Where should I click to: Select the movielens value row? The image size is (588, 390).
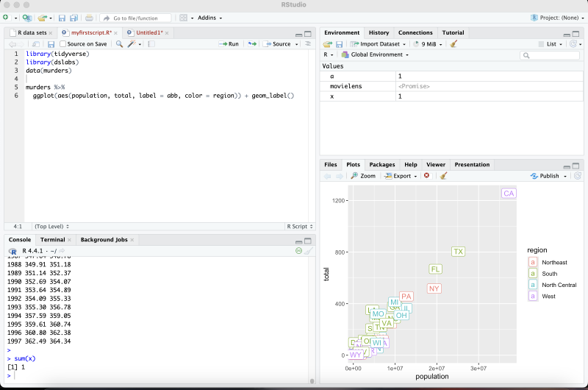452,86
